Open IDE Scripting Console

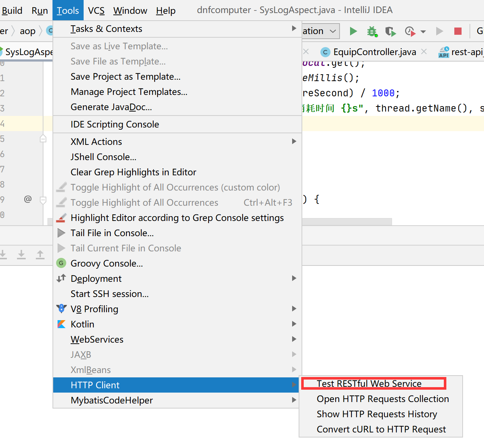click(x=177, y=125)
